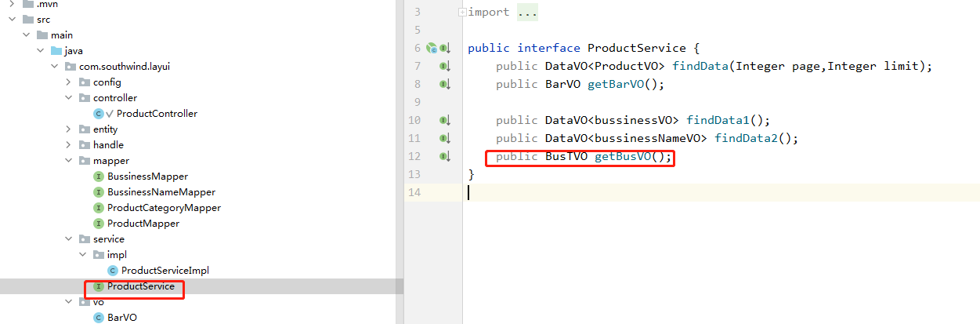The height and width of the screenshot is (324, 980).
Task: Collapse the vo package chevron
Action: pyautogui.click(x=69, y=302)
